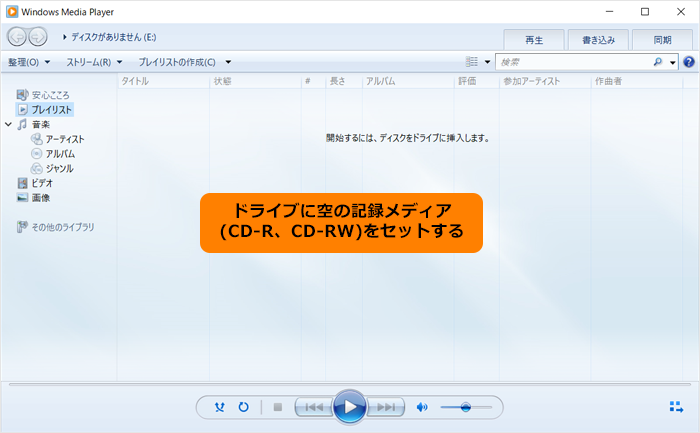Select プレイリスト in the navigation pane

(x=51, y=110)
